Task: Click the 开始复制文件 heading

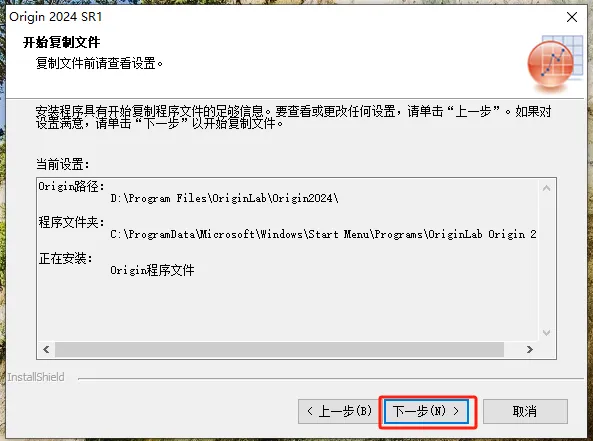Action: (62, 42)
